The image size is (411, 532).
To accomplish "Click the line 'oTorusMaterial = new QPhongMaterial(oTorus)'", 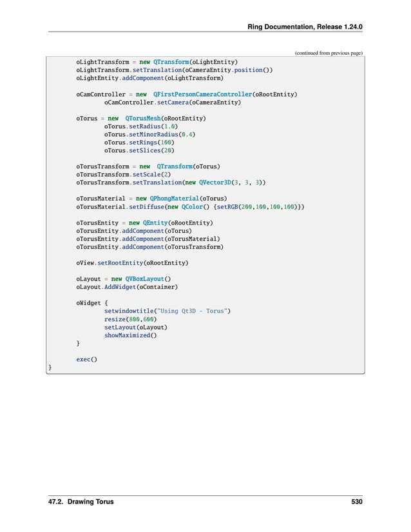I will (151, 199).
